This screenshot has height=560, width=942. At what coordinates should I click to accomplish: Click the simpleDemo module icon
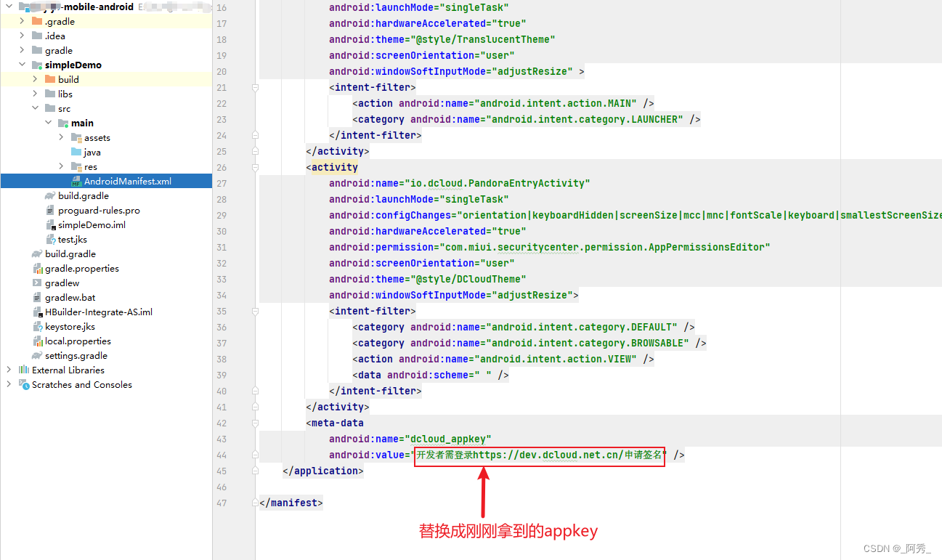point(37,65)
